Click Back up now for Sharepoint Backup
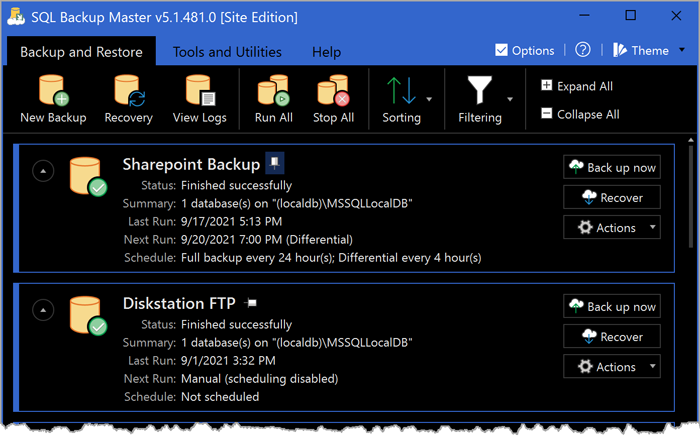 (x=612, y=167)
